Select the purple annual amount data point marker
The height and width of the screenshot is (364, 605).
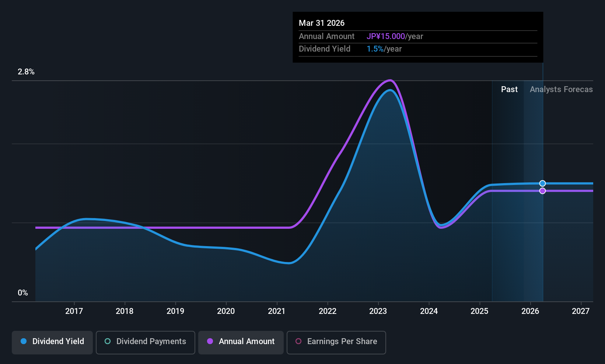(x=542, y=191)
